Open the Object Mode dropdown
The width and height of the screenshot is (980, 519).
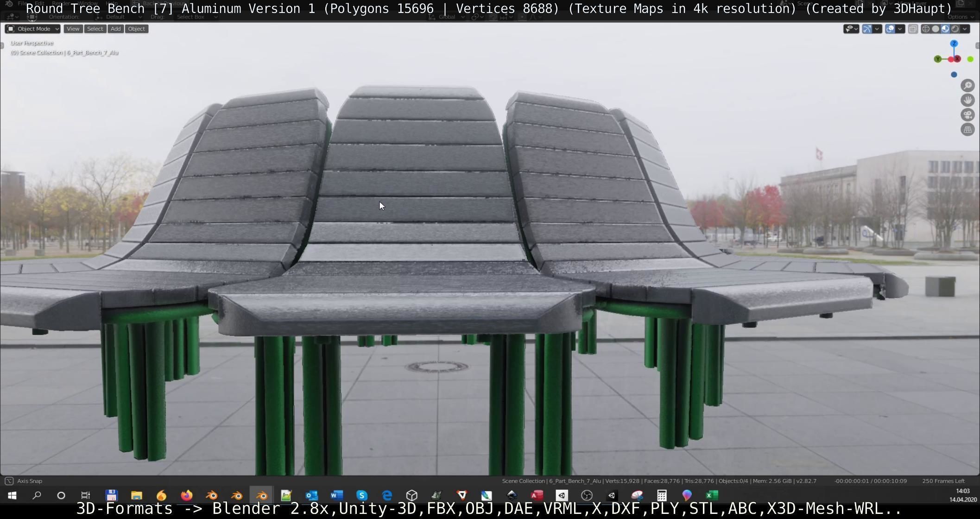[32, 29]
